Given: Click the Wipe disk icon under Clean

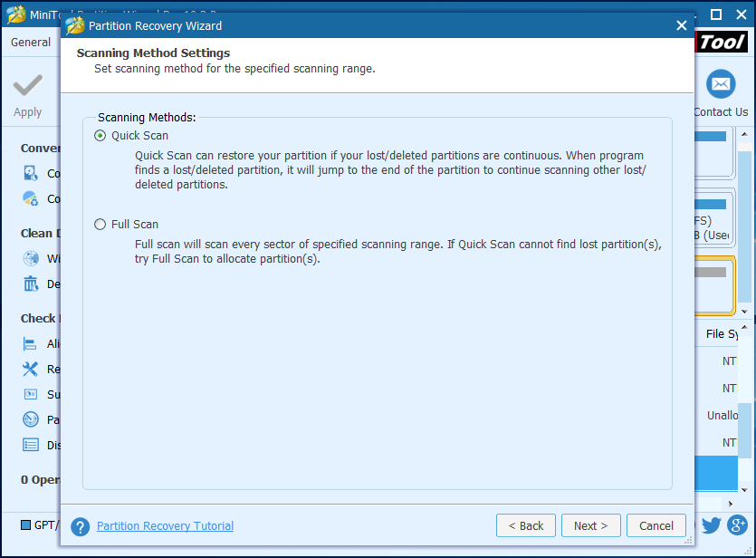Looking at the screenshot, I should (31, 258).
